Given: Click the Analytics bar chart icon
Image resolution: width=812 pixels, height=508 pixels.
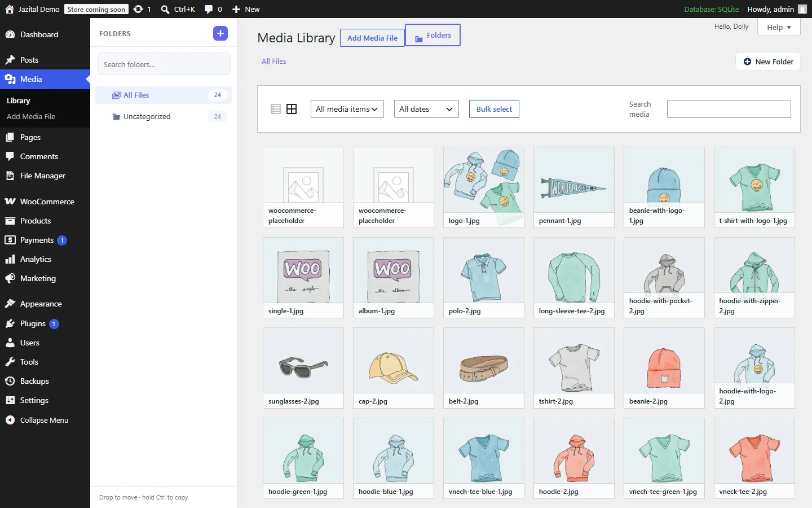Looking at the screenshot, I should click(x=10, y=259).
